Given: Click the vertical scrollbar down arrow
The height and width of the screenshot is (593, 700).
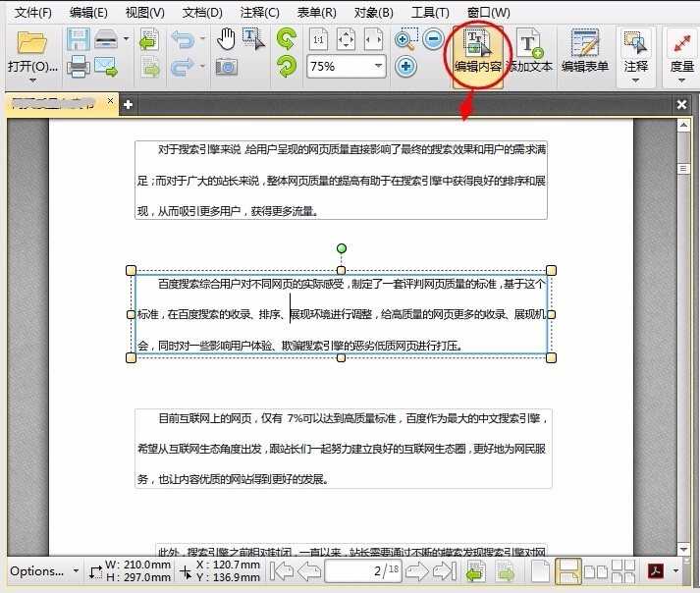Looking at the screenshot, I should (683, 549).
